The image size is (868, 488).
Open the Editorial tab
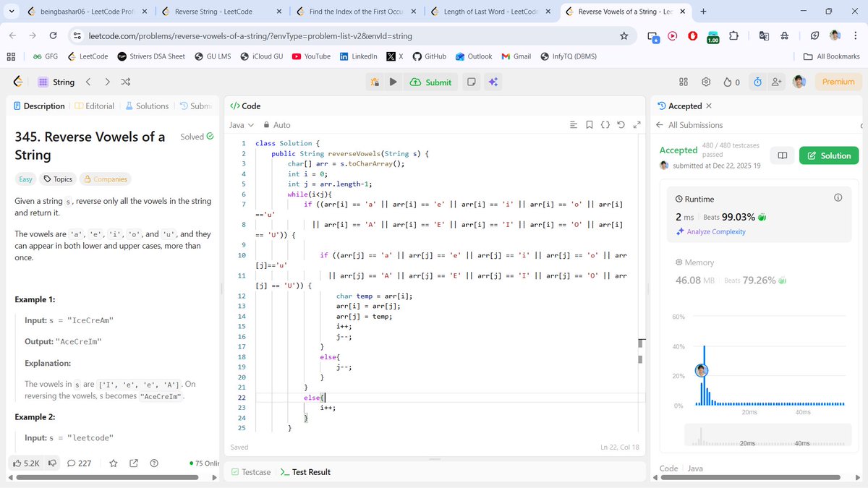coord(100,106)
